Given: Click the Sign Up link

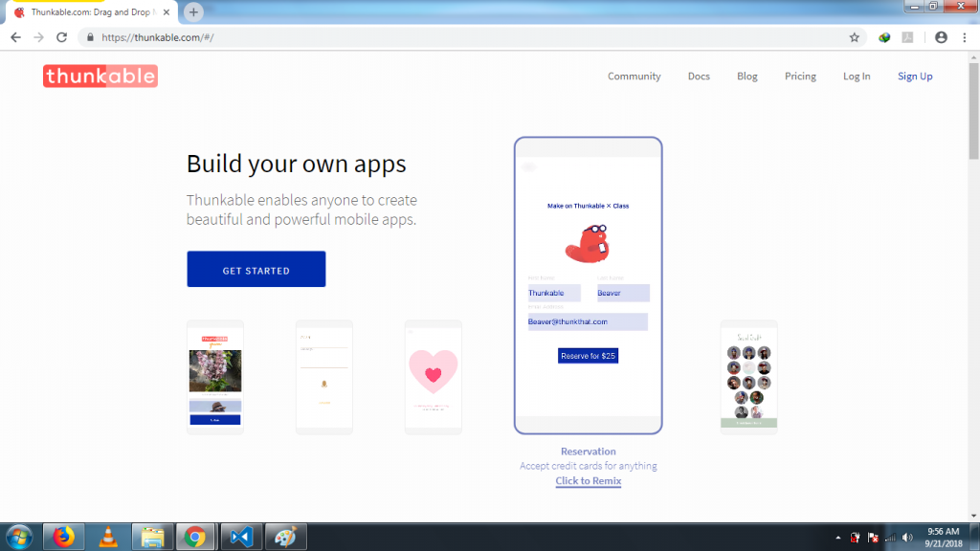Looking at the screenshot, I should [915, 77].
